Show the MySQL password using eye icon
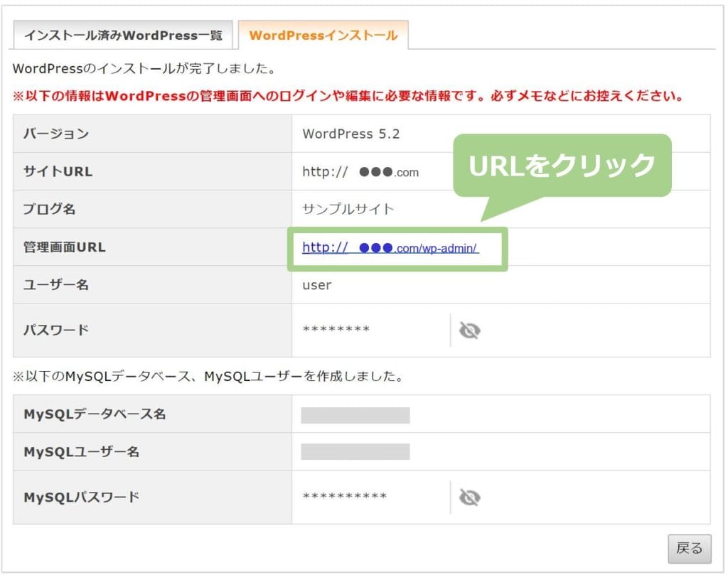 (x=469, y=497)
